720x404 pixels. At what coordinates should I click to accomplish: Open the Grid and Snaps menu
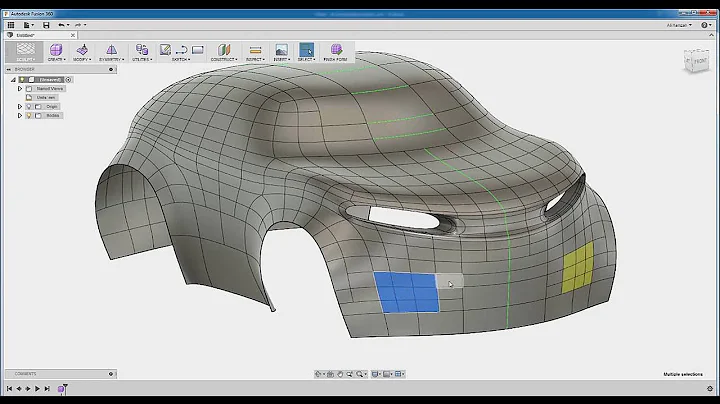point(387,374)
